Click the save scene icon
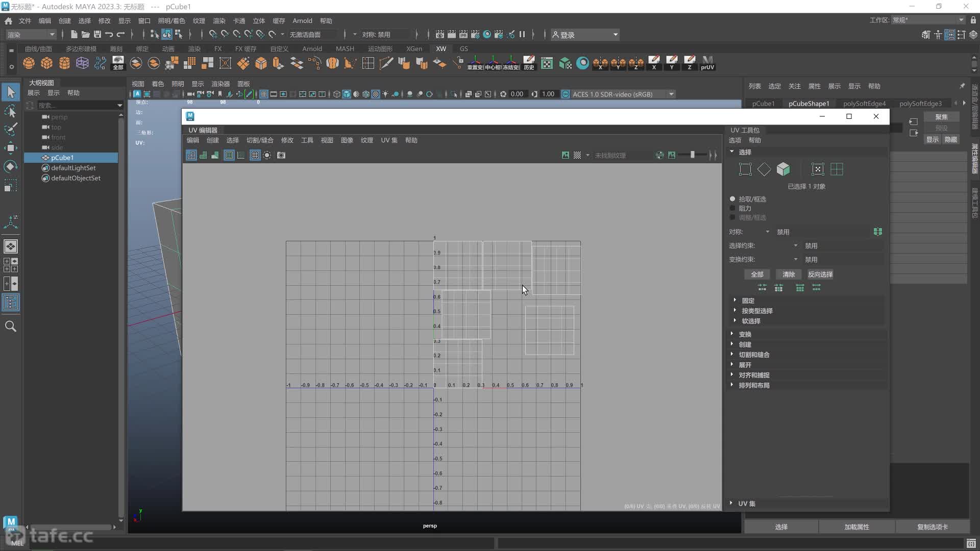Screen dimensions: 980x551 click(97, 35)
